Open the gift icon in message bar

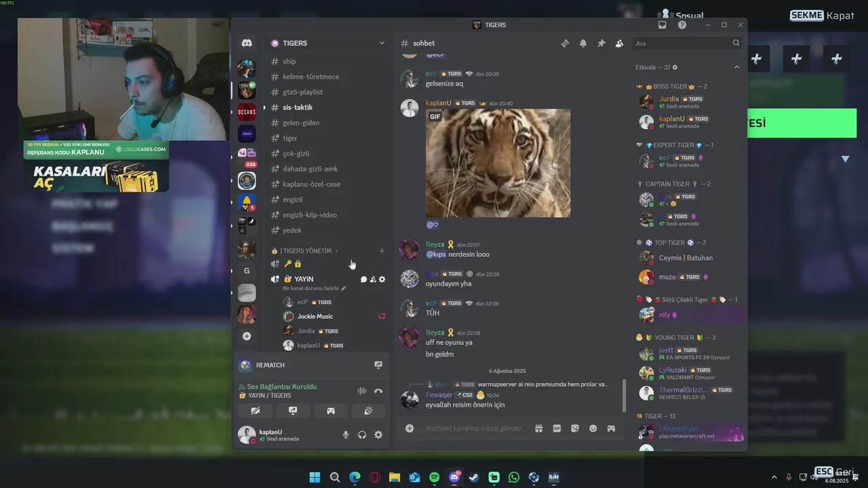click(538, 428)
